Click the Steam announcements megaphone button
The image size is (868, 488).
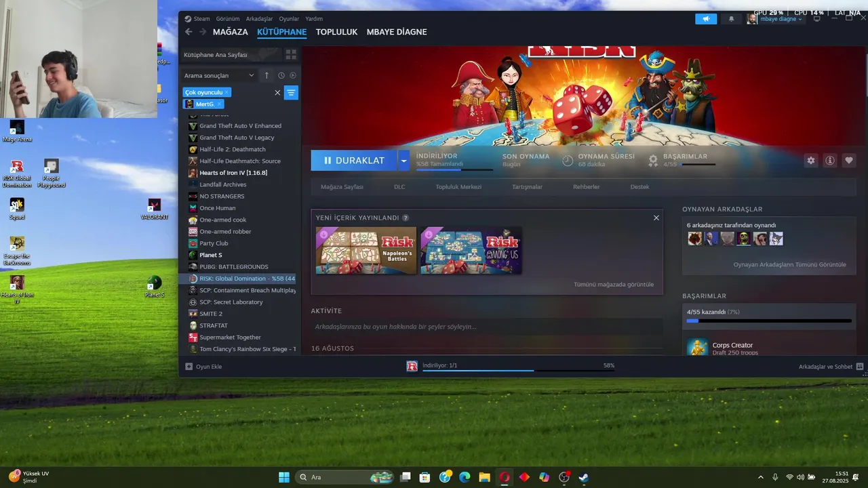tap(706, 19)
